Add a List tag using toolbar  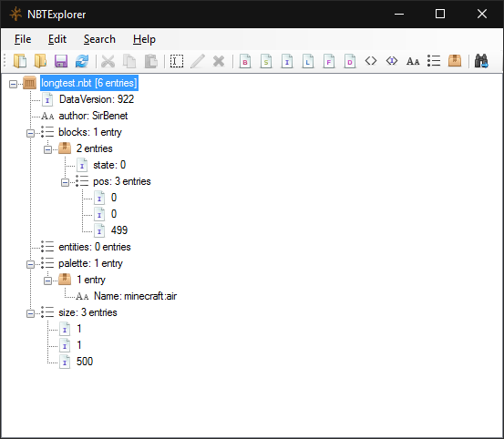(434, 61)
